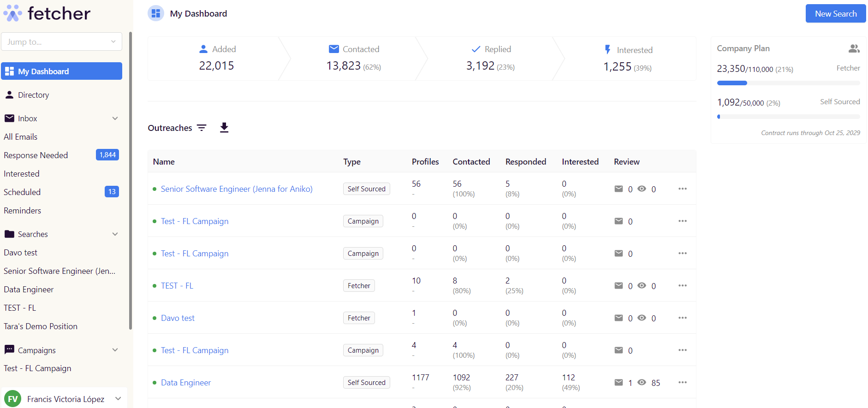Viewport: 868px width, 408px height.
Task: Click the Profiles column header
Action: pyautogui.click(x=425, y=161)
